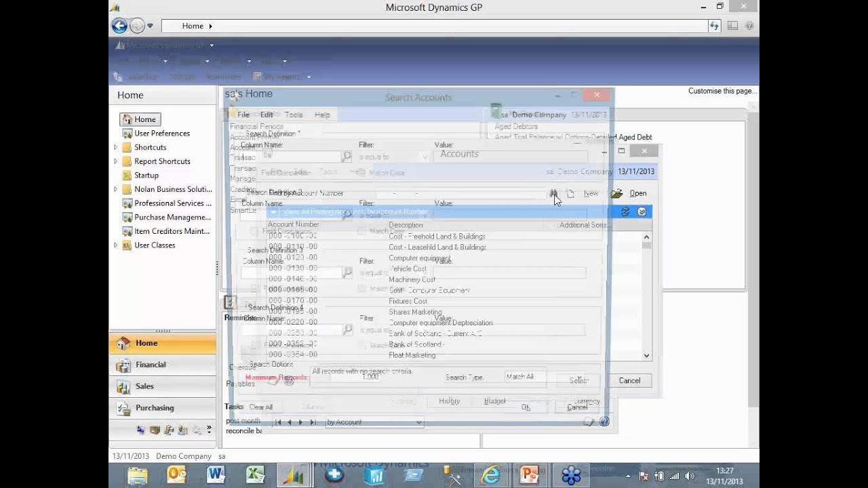Open an account using the yellow folder icon
This screenshot has width=868, height=488.
click(615, 193)
